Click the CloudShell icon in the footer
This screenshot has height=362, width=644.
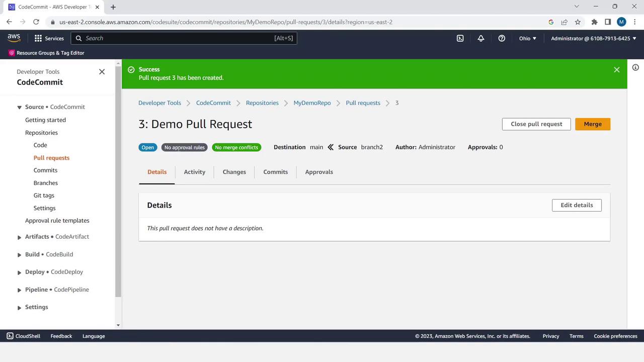[x=10, y=336]
